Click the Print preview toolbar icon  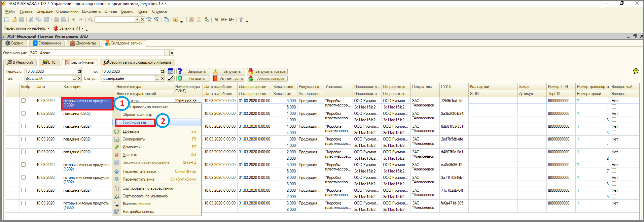click(64, 20)
